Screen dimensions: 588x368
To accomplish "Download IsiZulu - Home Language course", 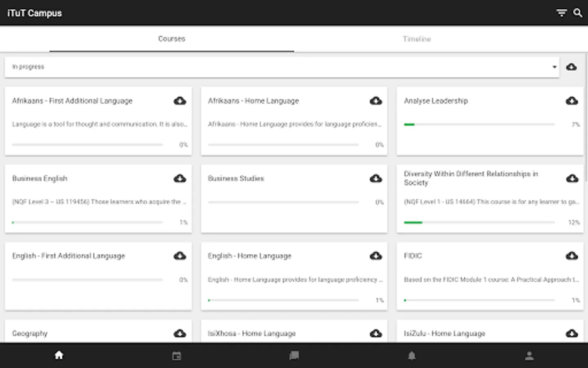I will pos(572,333).
